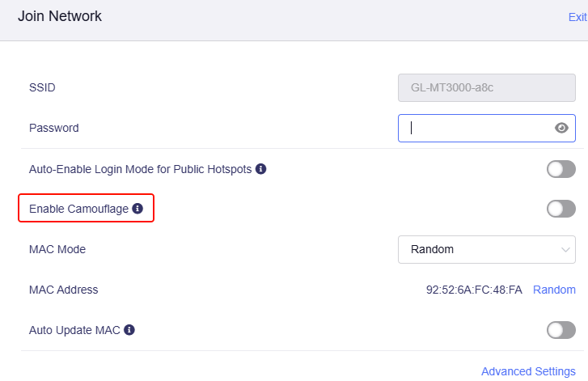This screenshot has height=381, width=588.
Task: Generate a new MAC via Random link
Action: (x=554, y=290)
